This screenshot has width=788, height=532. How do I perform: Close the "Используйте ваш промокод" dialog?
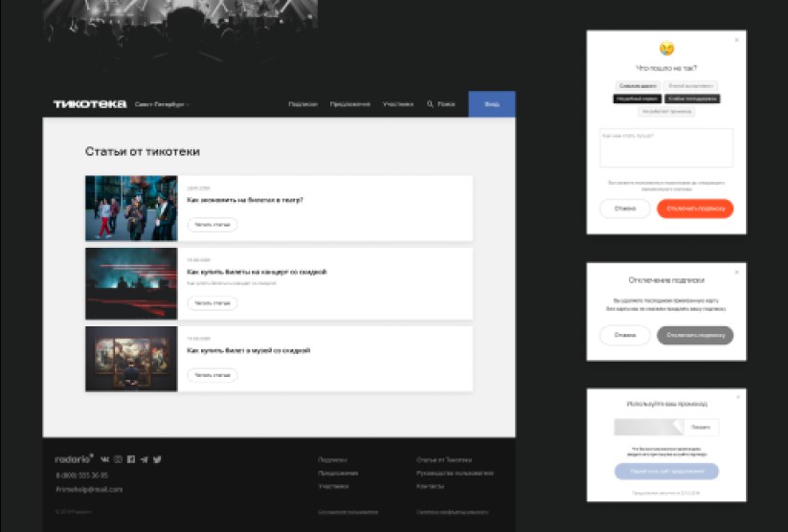click(x=738, y=397)
